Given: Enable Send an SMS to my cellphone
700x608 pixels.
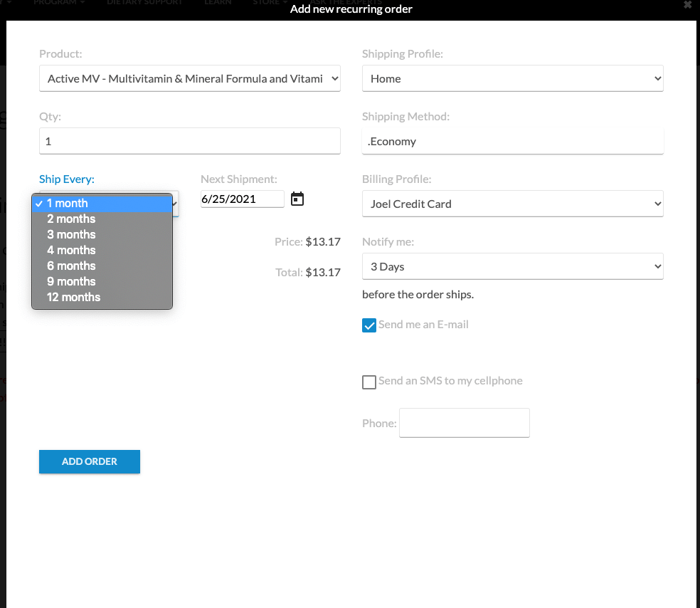Looking at the screenshot, I should pos(369,382).
